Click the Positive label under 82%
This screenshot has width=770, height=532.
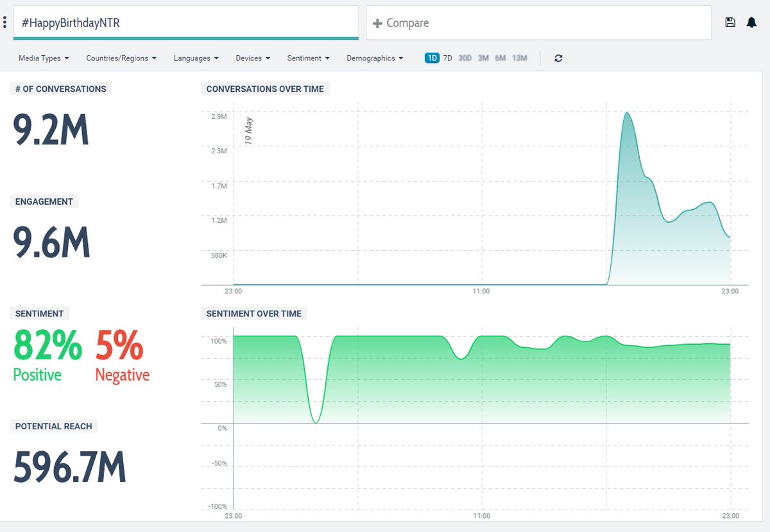(x=37, y=375)
